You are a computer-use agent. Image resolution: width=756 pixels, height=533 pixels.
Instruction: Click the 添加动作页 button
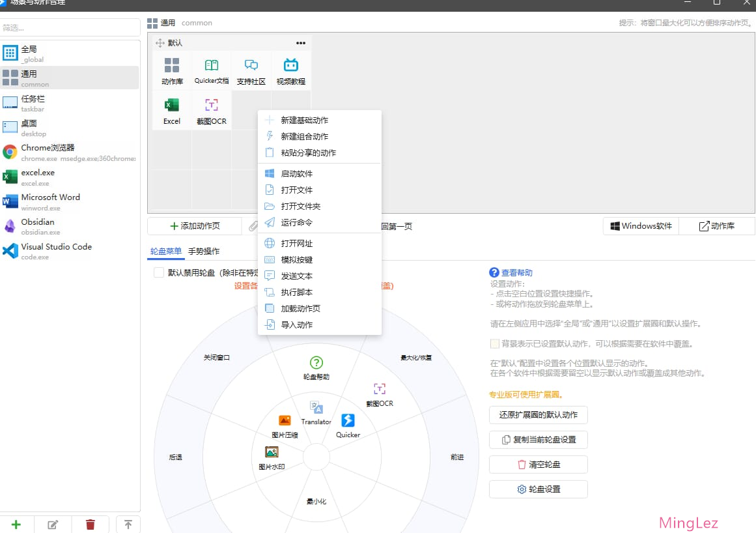coord(196,225)
